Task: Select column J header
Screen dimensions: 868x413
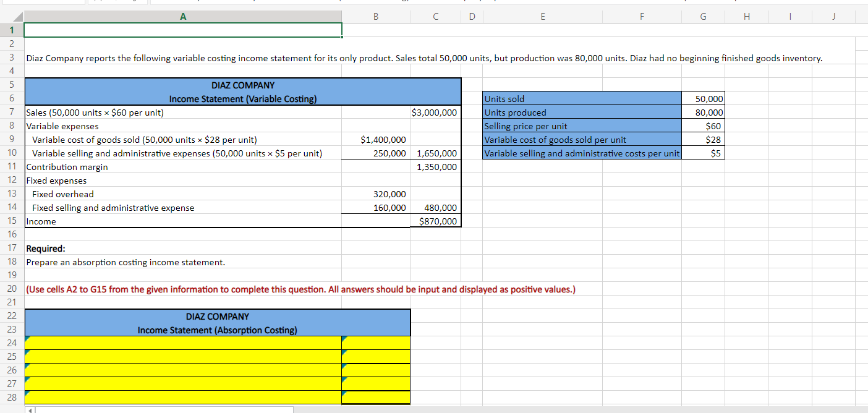Action: (x=833, y=17)
